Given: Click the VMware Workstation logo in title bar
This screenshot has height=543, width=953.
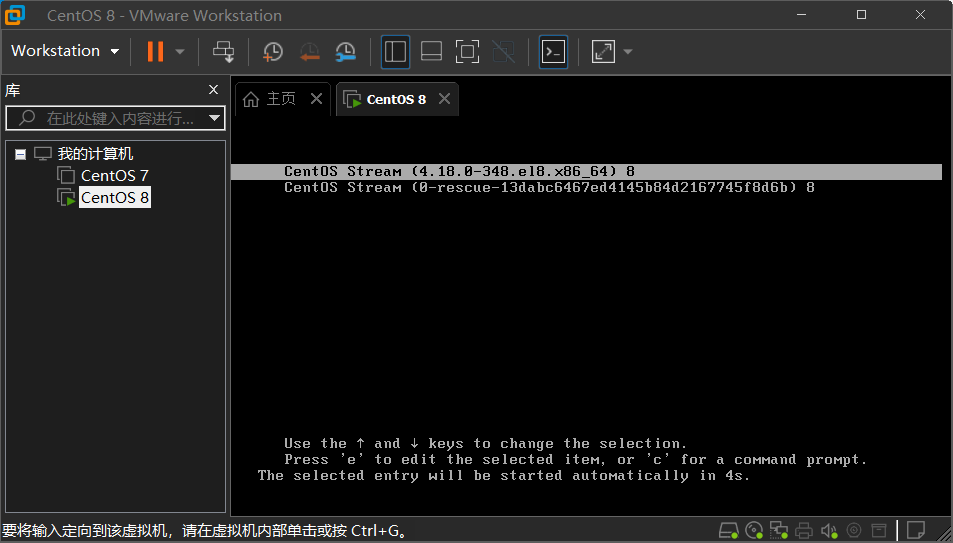Looking at the screenshot, I should [x=15, y=15].
